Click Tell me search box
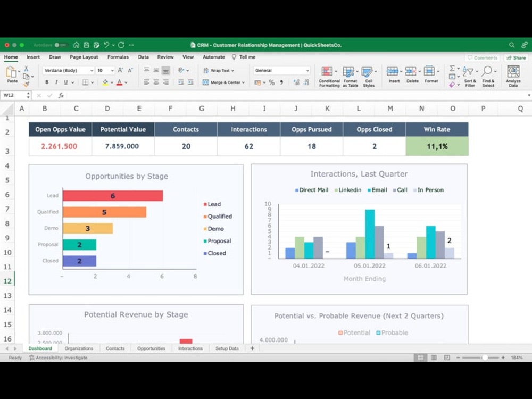532x399 pixels. 244,57
